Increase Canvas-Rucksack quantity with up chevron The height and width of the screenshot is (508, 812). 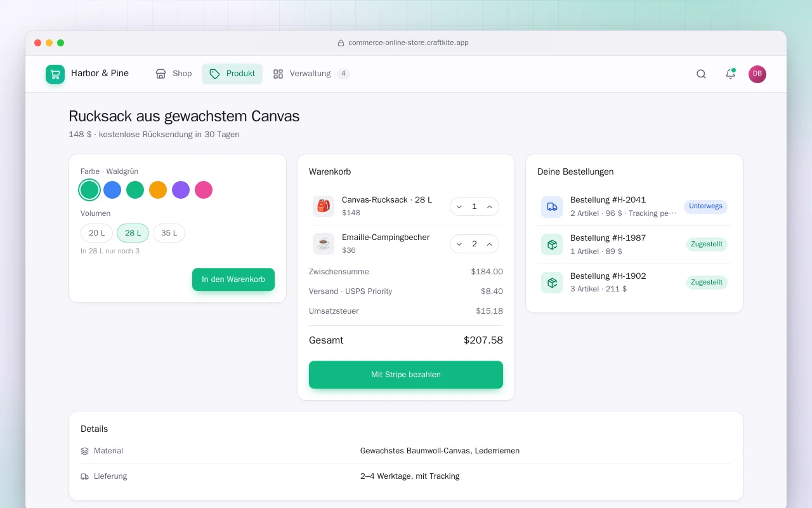(x=490, y=206)
